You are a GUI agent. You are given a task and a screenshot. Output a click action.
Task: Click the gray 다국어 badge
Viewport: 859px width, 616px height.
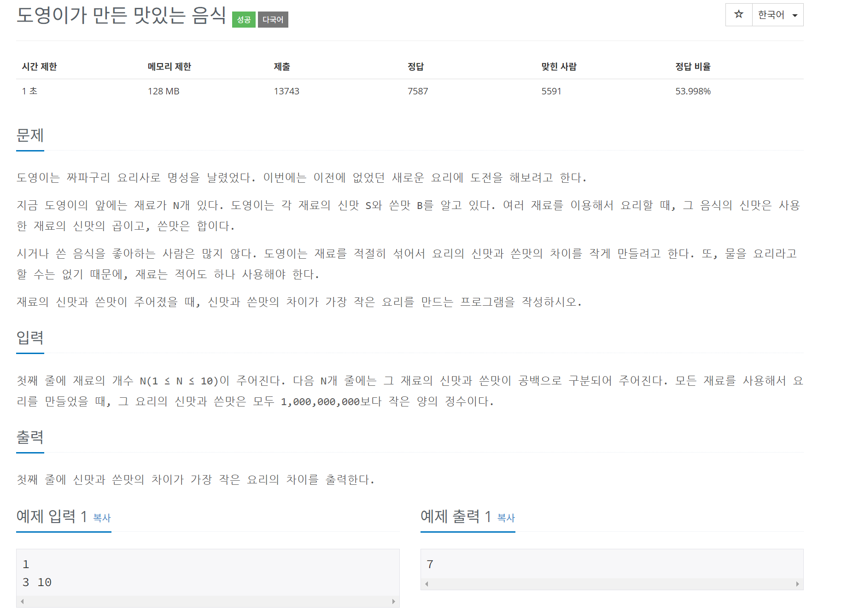(273, 19)
